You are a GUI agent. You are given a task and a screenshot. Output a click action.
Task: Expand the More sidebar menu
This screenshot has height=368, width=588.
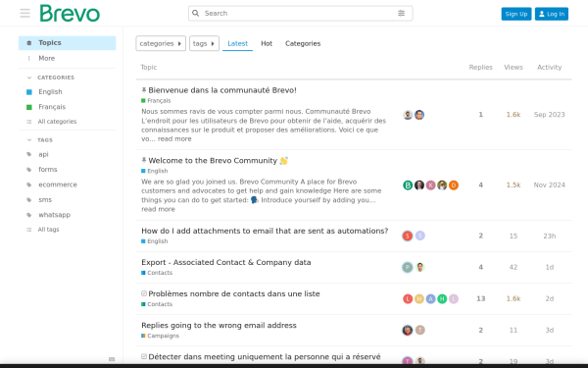coord(46,58)
